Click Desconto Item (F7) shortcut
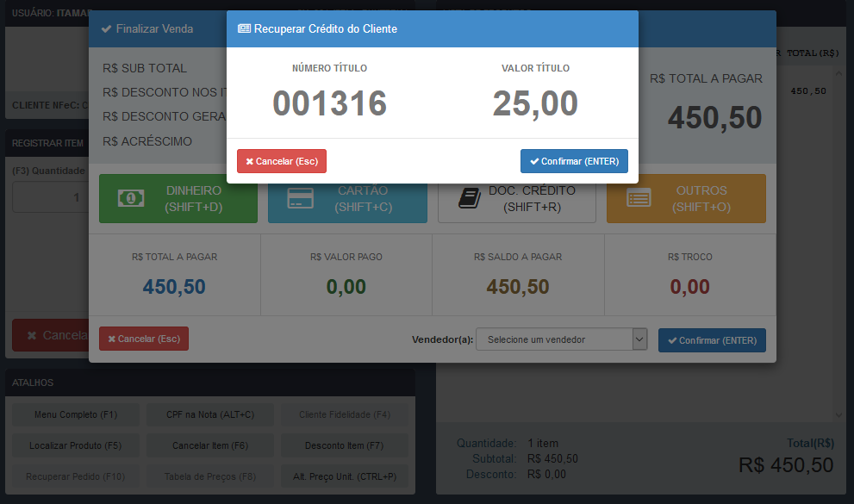Viewport: 854px width, 504px height. [345, 445]
